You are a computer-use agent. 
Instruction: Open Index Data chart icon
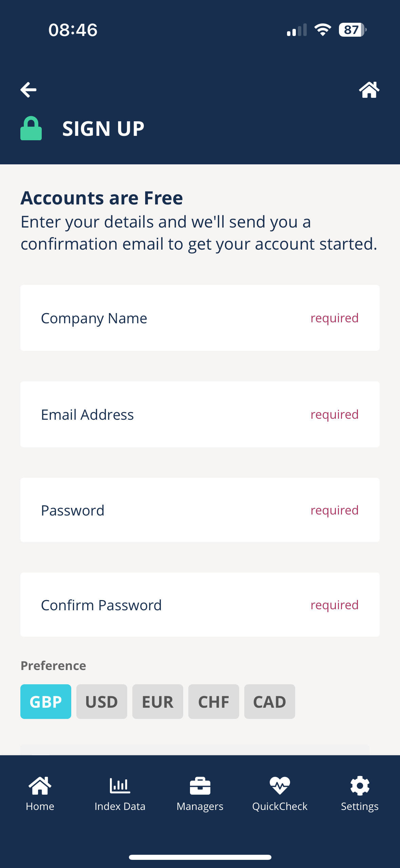click(x=120, y=786)
